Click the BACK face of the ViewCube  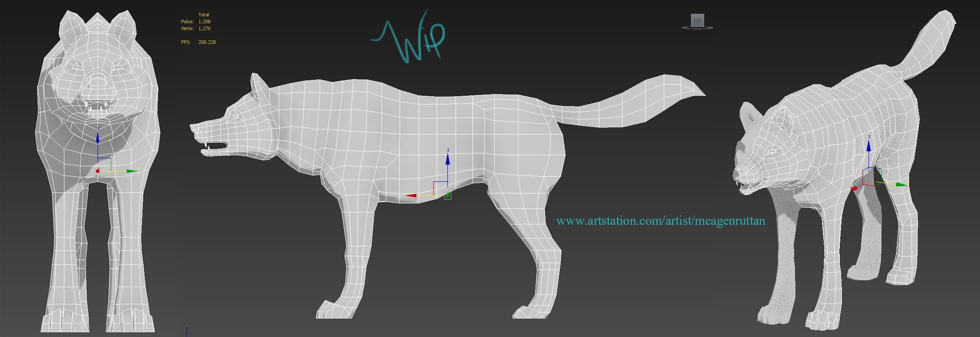click(697, 20)
